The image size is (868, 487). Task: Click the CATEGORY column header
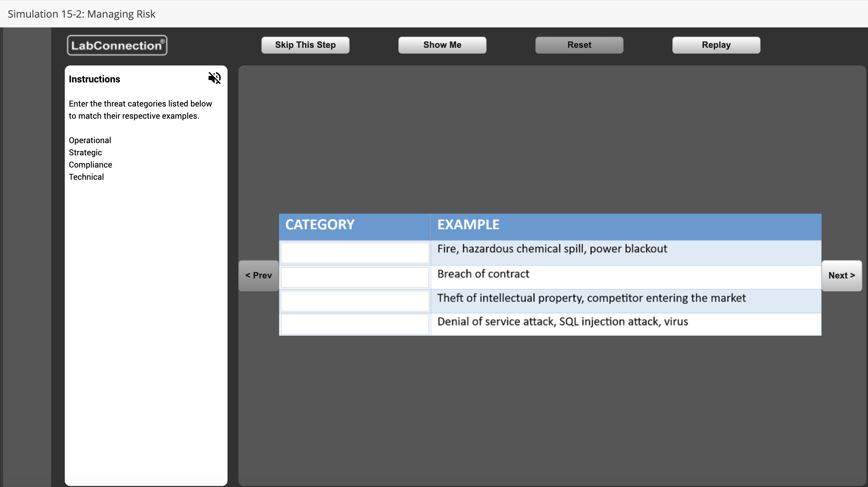click(320, 225)
